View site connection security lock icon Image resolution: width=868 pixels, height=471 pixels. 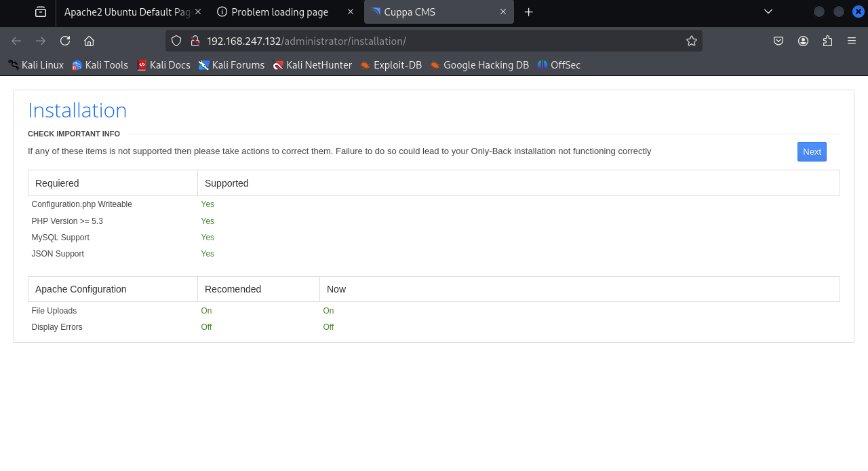point(195,41)
